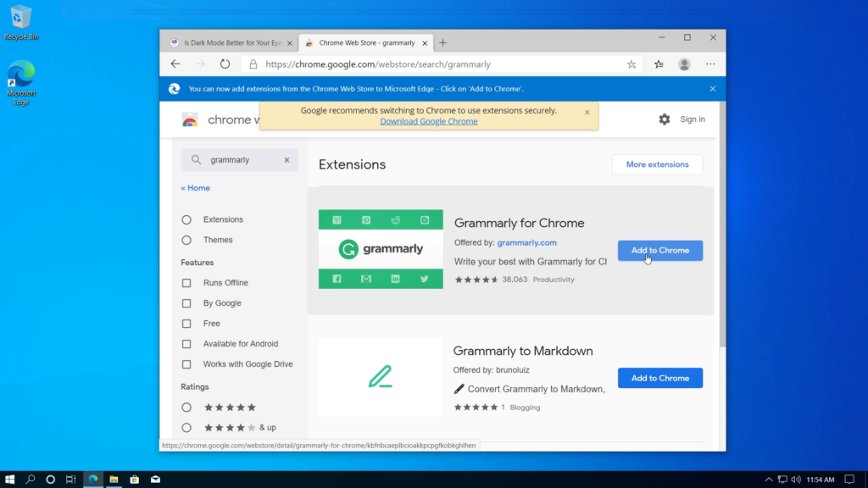The width and height of the screenshot is (868, 488).
Task: Show hidden system tray icons chevron
Action: [x=768, y=480]
